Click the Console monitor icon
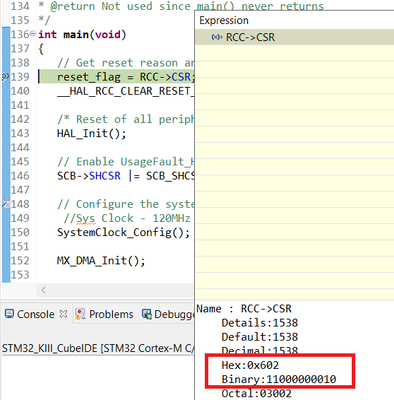This screenshot has height=400, width=394. pyautogui.click(x=9, y=314)
